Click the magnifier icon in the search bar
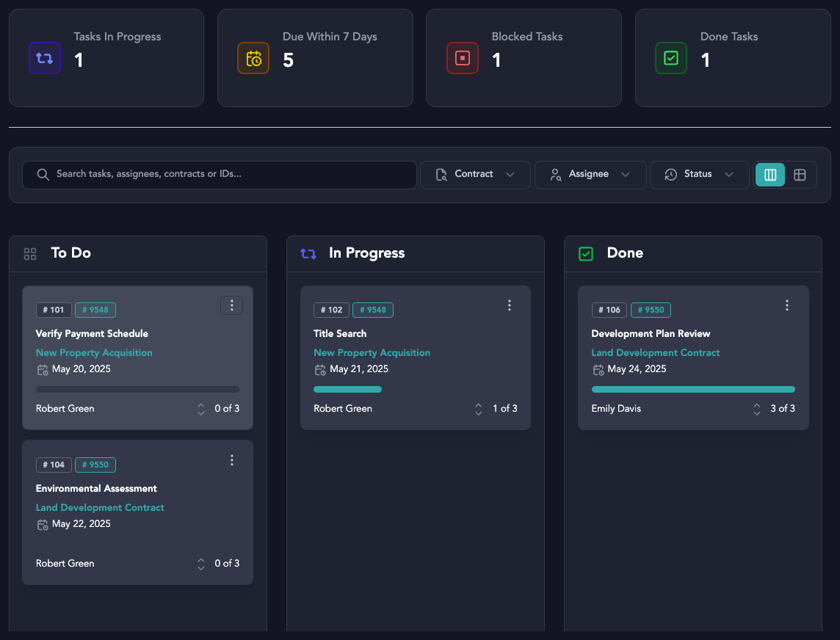 tap(43, 175)
